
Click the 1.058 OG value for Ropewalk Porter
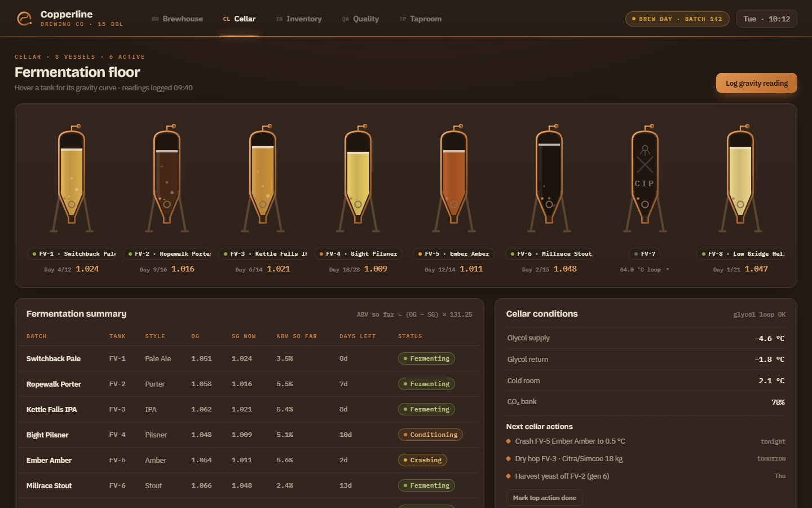pos(201,384)
